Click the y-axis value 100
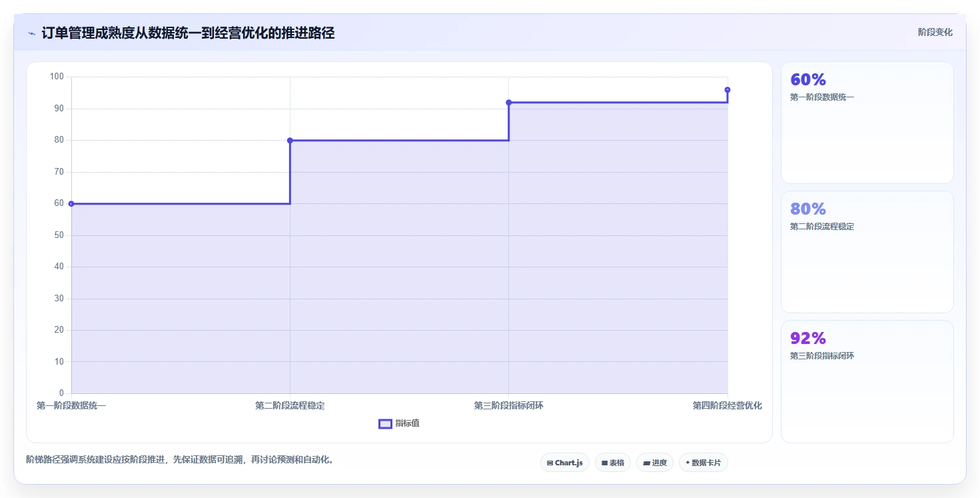 coord(57,77)
